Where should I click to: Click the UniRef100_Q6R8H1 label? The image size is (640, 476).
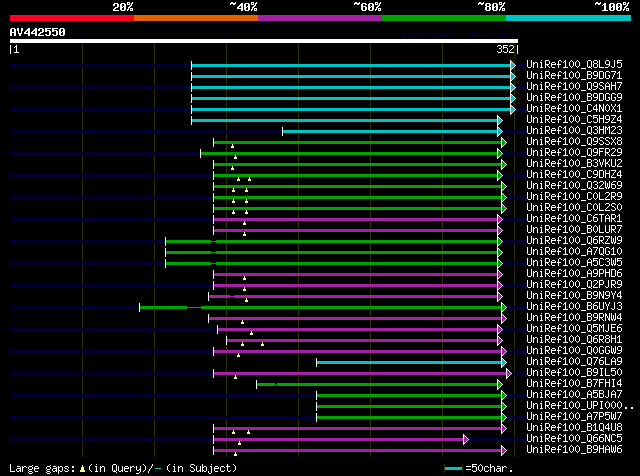(x=574, y=340)
